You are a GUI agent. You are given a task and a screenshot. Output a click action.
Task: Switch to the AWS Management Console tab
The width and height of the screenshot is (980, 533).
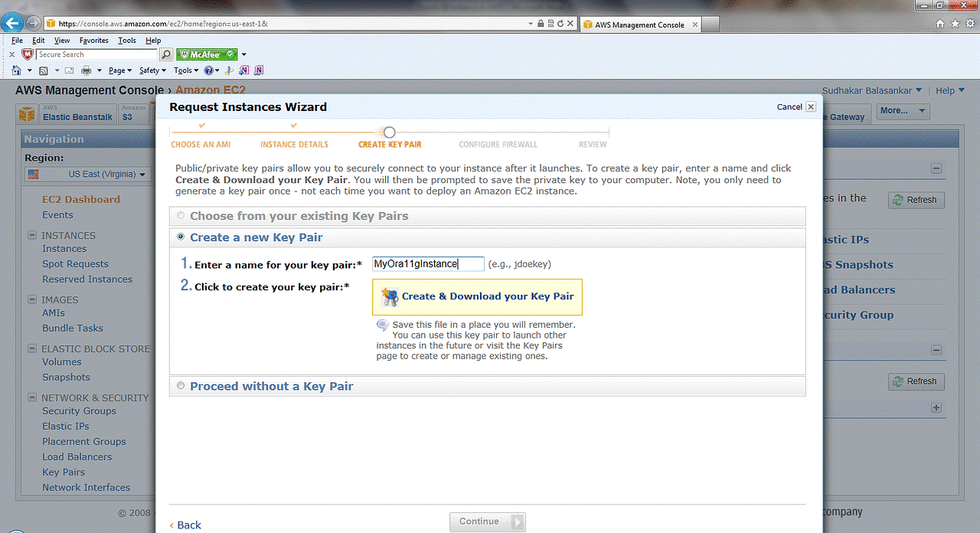coord(639,24)
